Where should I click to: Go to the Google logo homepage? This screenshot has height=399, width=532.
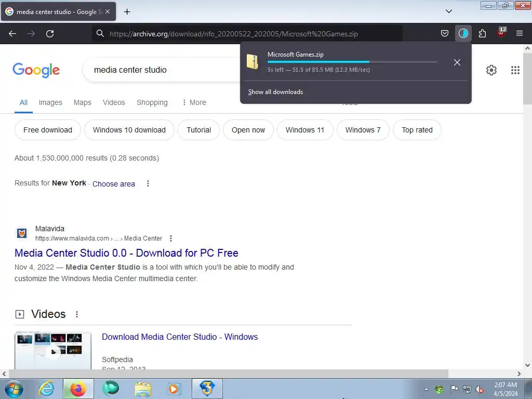pyautogui.click(x=36, y=70)
